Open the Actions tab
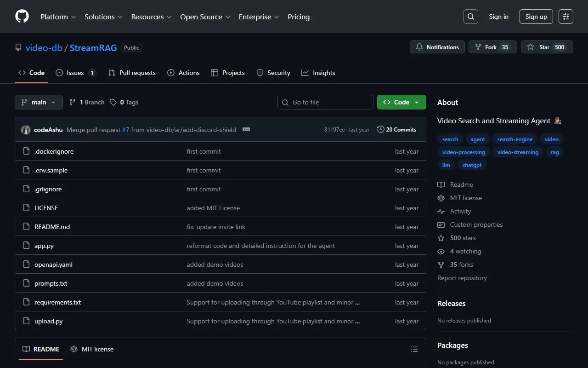Image resolution: width=588 pixels, height=368 pixels. pos(184,73)
